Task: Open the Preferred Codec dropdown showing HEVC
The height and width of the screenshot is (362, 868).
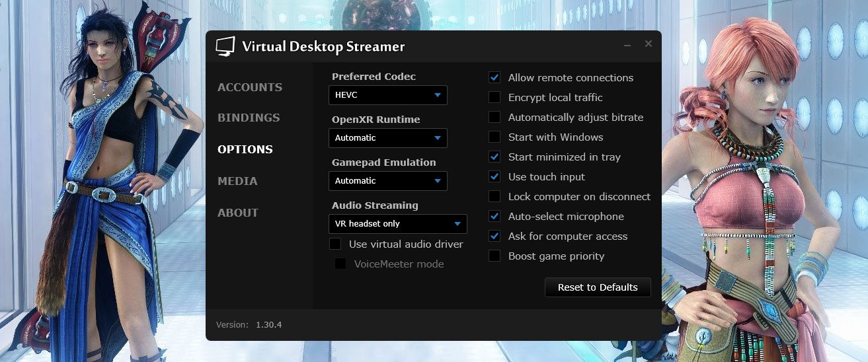Action: click(388, 95)
